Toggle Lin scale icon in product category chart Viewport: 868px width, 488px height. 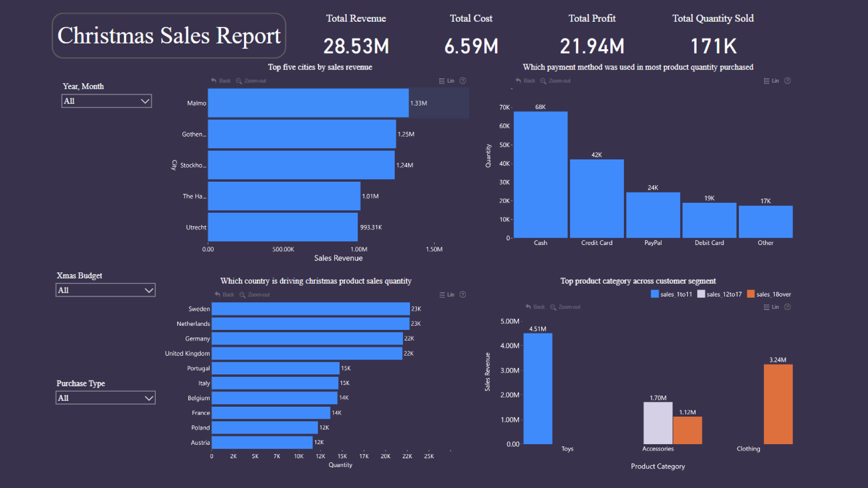[766, 307]
